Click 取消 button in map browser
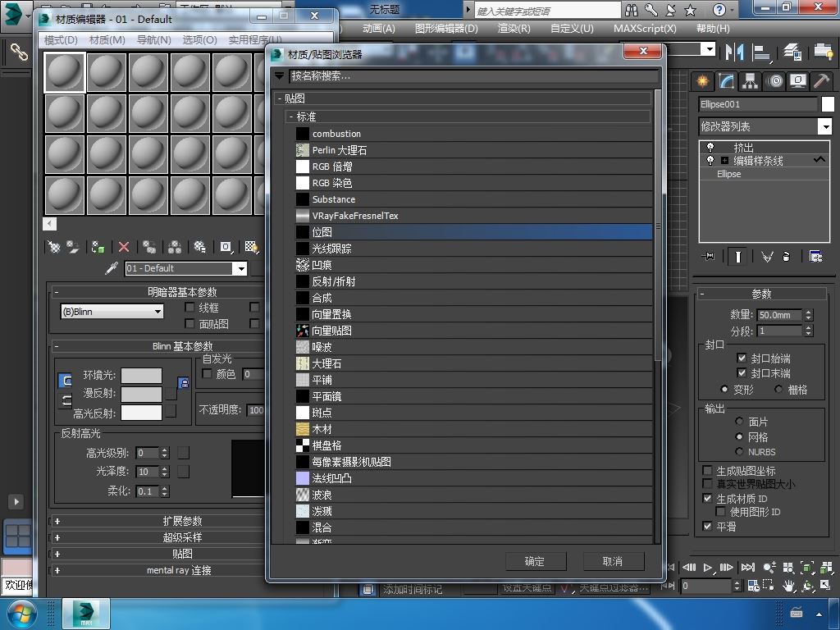 point(614,561)
